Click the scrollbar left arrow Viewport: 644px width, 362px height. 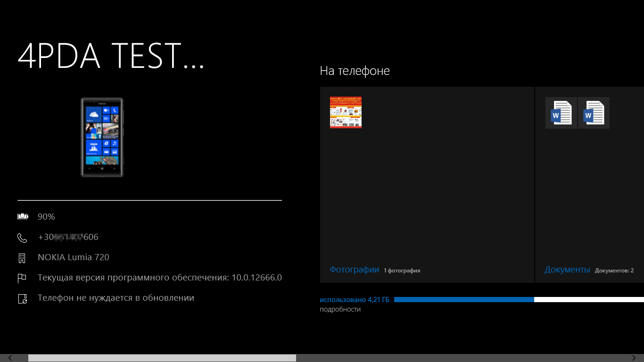(10, 358)
